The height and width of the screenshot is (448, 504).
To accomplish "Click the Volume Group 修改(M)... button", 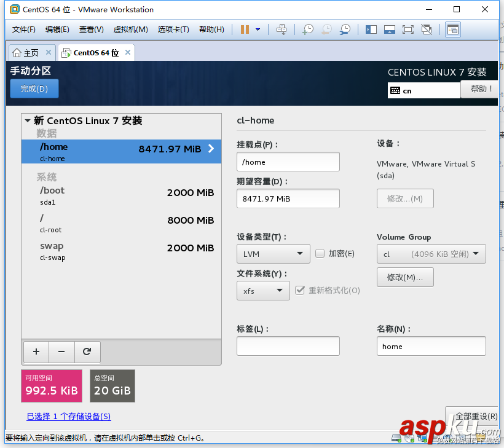I will pyautogui.click(x=405, y=277).
